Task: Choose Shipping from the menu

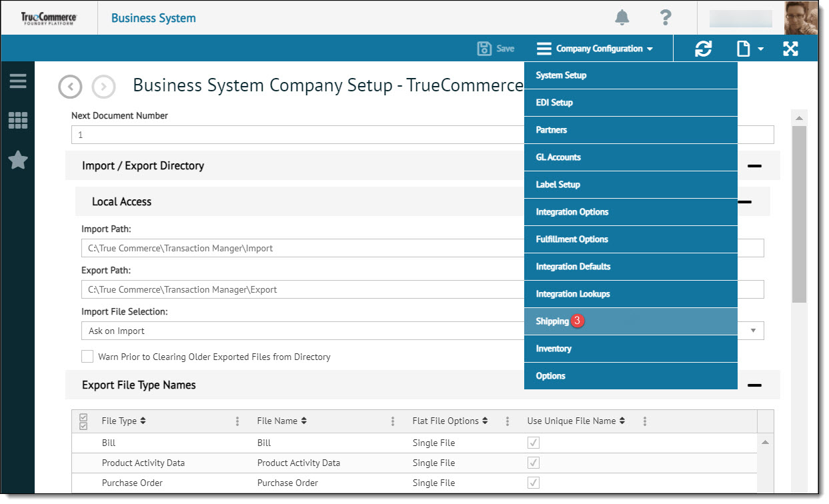Action: [631, 321]
